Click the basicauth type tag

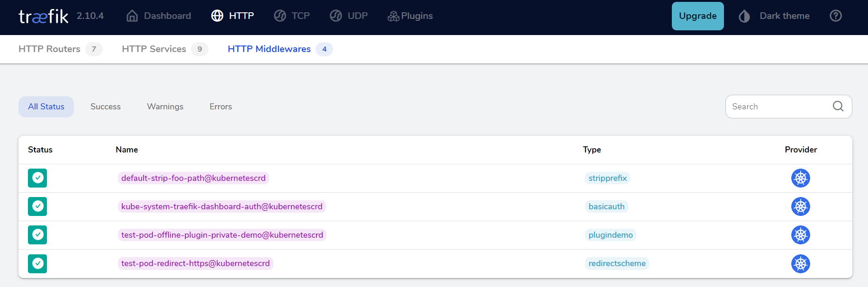pos(606,206)
